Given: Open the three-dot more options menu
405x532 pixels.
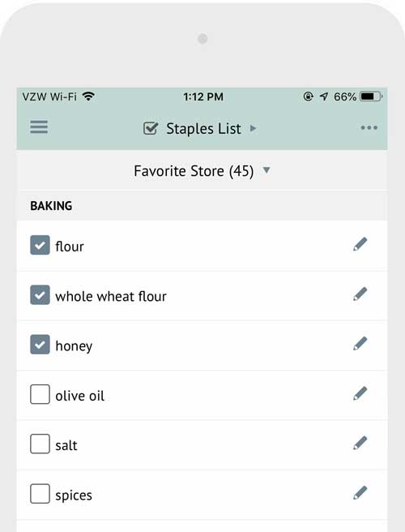Looking at the screenshot, I should (369, 127).
